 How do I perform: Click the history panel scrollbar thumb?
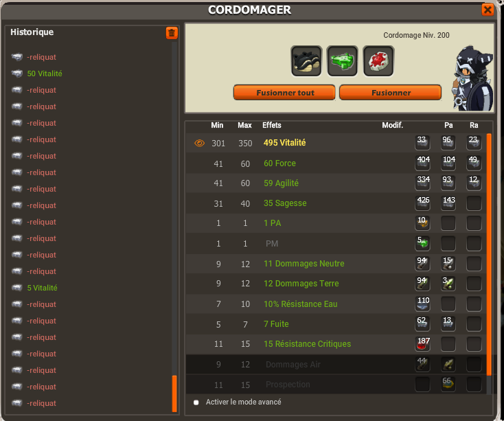pyautogui.click(x=174, y=394)
